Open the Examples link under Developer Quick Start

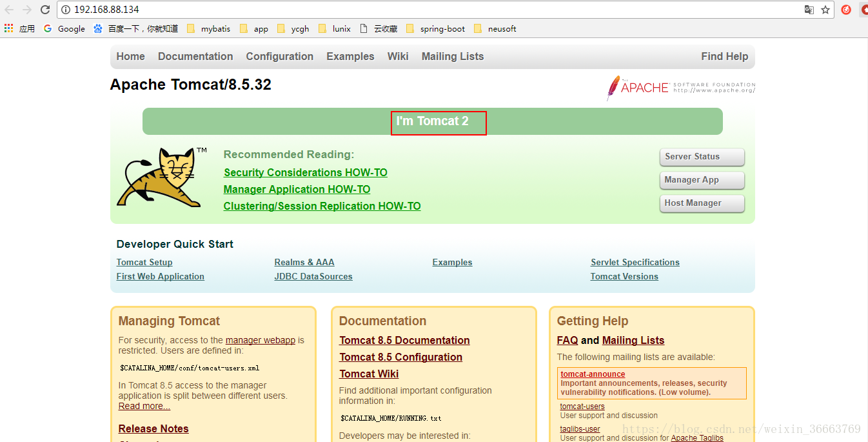pos(452,262)
